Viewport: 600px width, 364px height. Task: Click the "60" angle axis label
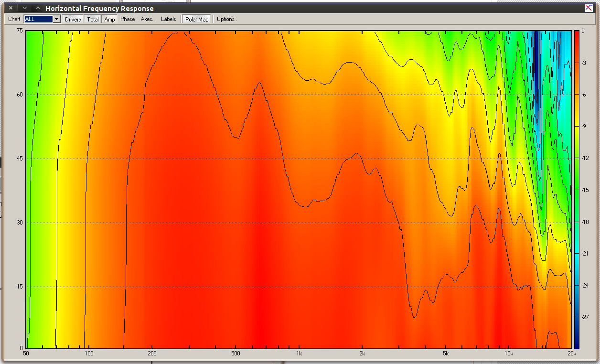(x=20, y=95)
